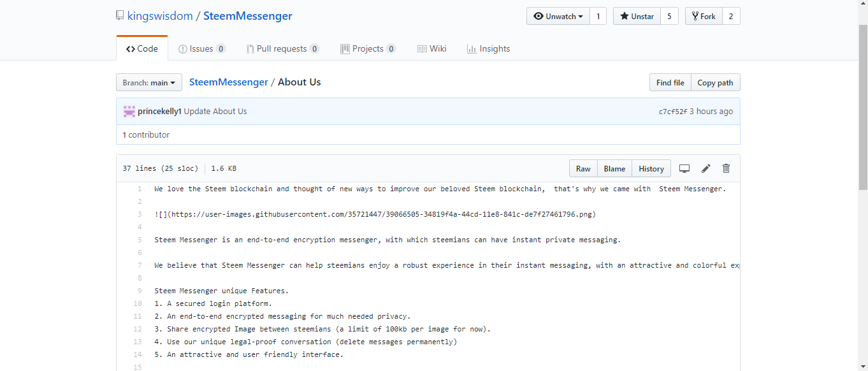Open the Wiki tab
Image resolution: width=868 pixels, height=371 pixels.
pyautogui.click(x=432, y=48)
